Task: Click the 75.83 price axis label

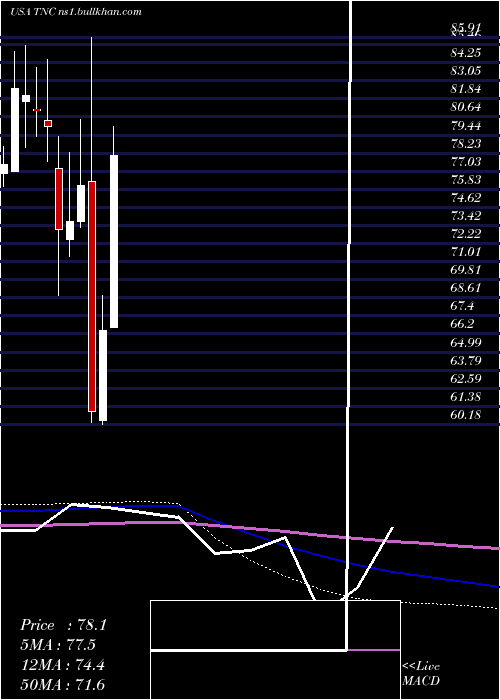Action: (x=466, y=179)
